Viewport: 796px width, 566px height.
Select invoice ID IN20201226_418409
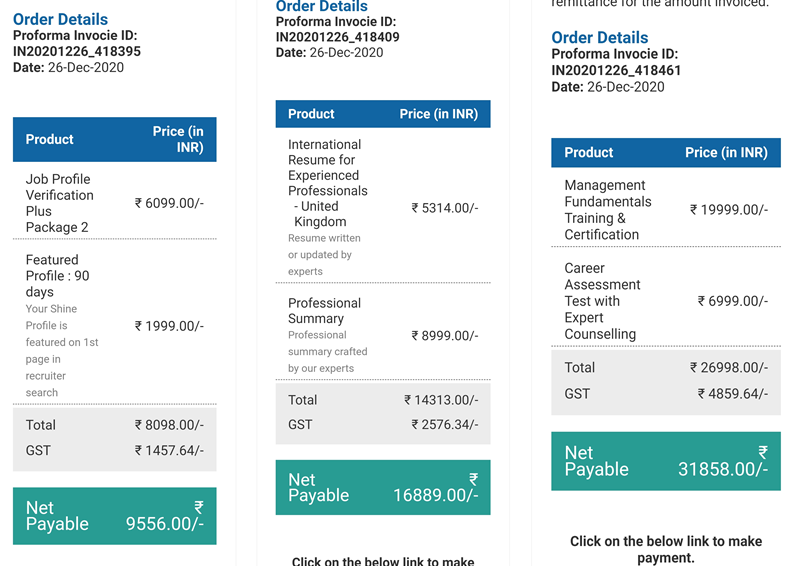(x=337, y=37)
